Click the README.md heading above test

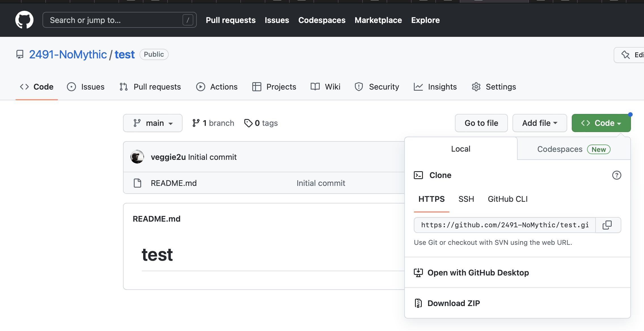click(x=156, y=219)
